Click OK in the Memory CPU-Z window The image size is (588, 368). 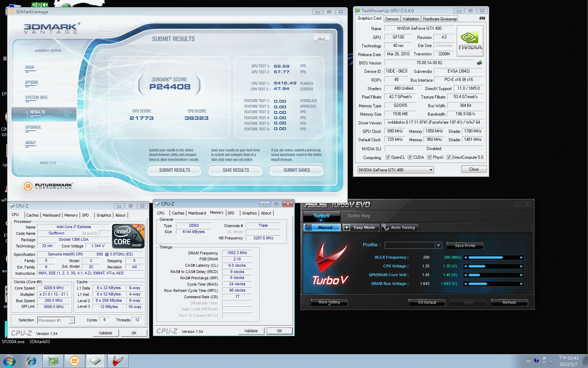[279, 331]
